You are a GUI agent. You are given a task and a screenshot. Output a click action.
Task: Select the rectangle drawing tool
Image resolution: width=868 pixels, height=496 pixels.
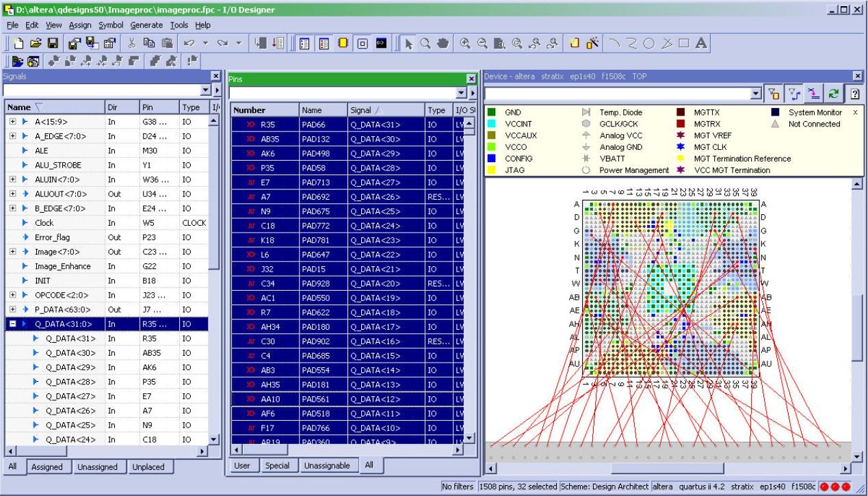click(x=684, y=43)
